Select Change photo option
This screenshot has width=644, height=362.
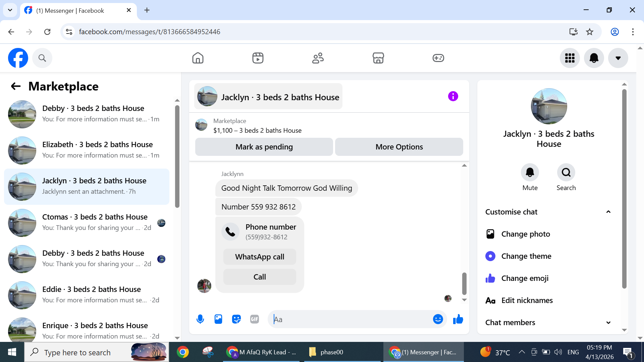(549, 234)
